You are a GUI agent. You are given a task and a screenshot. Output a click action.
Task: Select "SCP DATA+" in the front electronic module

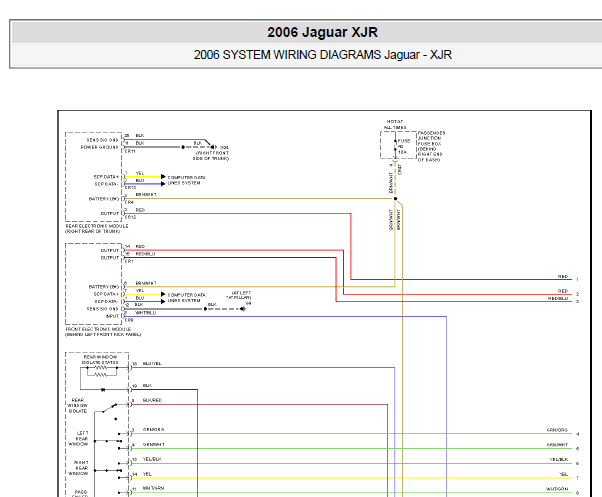click(106, 294)
